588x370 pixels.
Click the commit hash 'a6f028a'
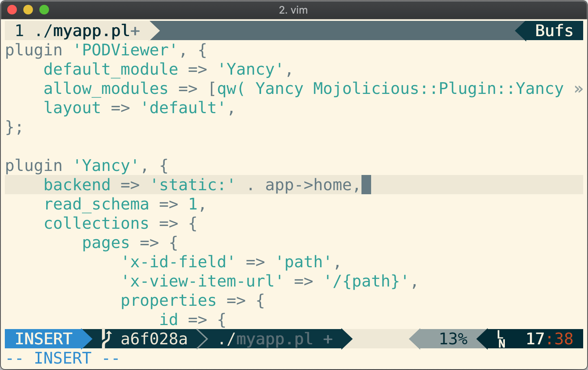(154, 339)
